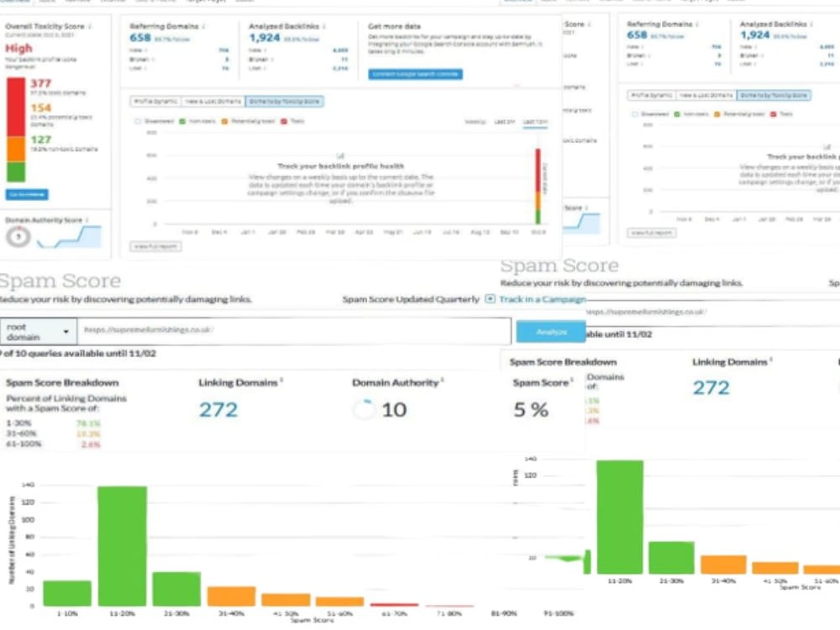Toggle the Non-toxic checkbox in left chart legend
The height and width of the screenshot is (630, 840).
[x=182, y=122]
